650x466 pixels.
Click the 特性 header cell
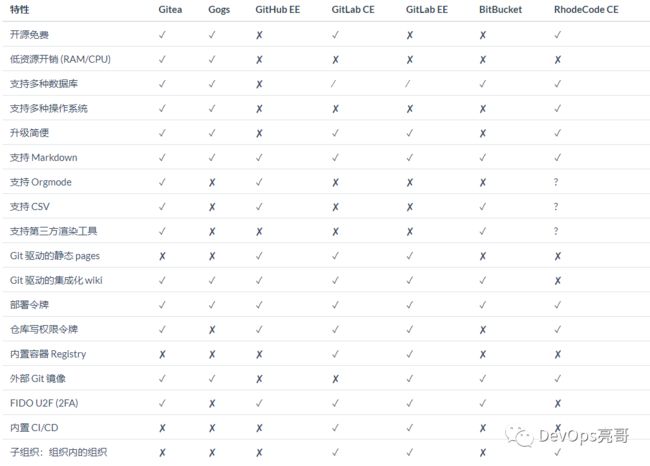click(x=19, y=10)
